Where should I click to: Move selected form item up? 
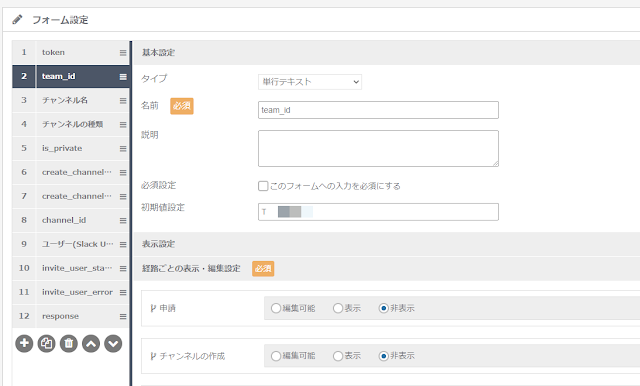(91, 343)
